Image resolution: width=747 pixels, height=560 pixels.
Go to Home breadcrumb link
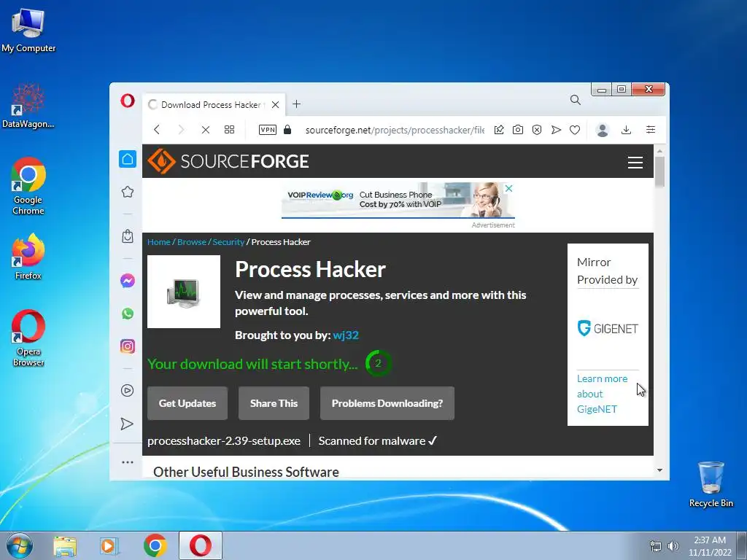point(158,242)
